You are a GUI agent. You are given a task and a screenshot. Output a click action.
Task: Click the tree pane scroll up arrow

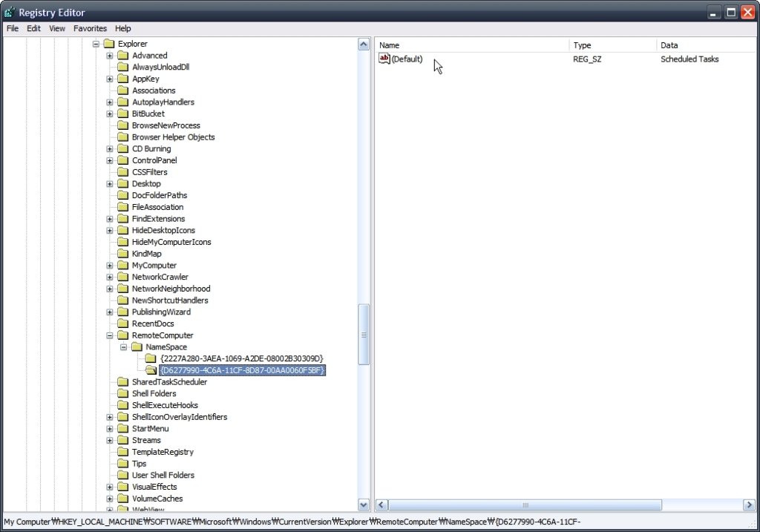coord(364,45)
